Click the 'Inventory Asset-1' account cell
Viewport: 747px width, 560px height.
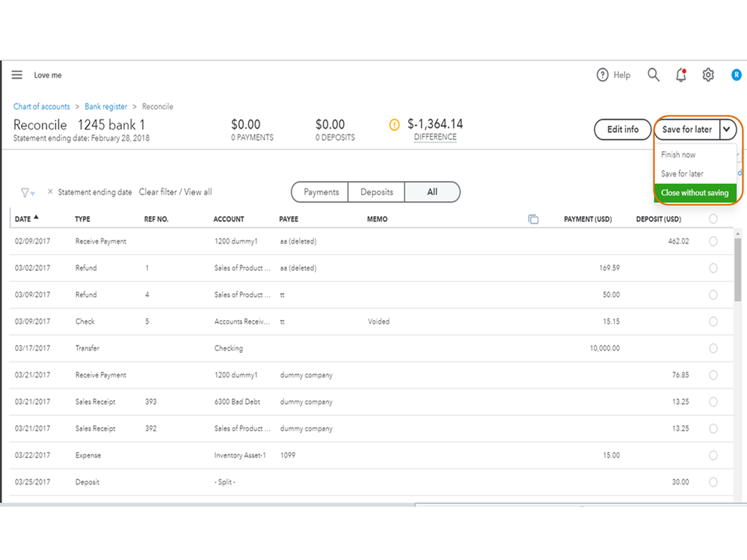point(239,455)
